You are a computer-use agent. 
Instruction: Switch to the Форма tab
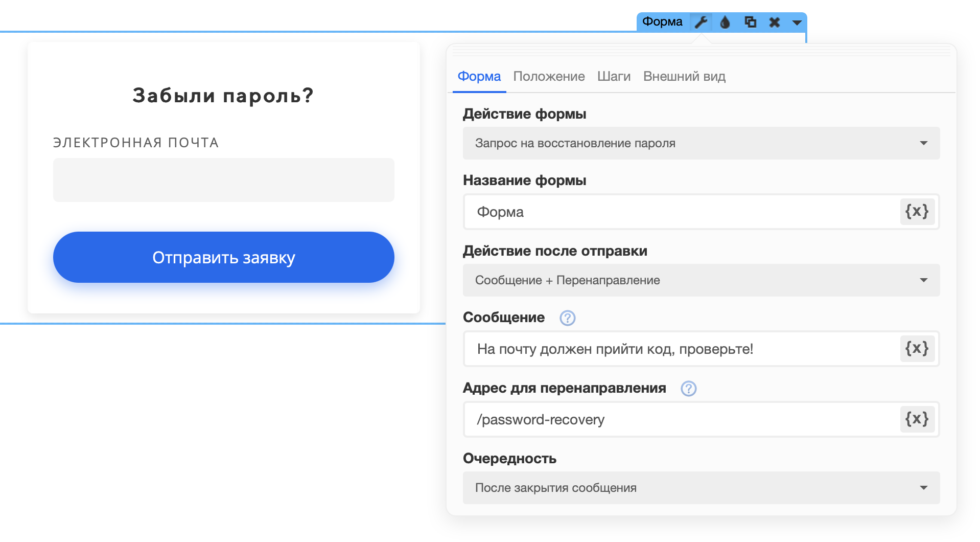pyautogui.click(x=479, y=76)
